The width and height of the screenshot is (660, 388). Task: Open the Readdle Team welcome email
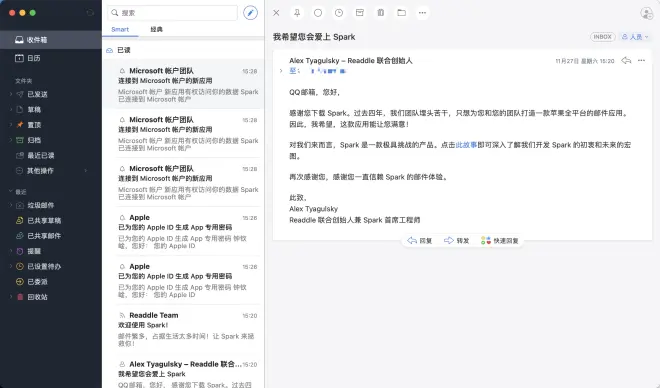pos(183,329)
